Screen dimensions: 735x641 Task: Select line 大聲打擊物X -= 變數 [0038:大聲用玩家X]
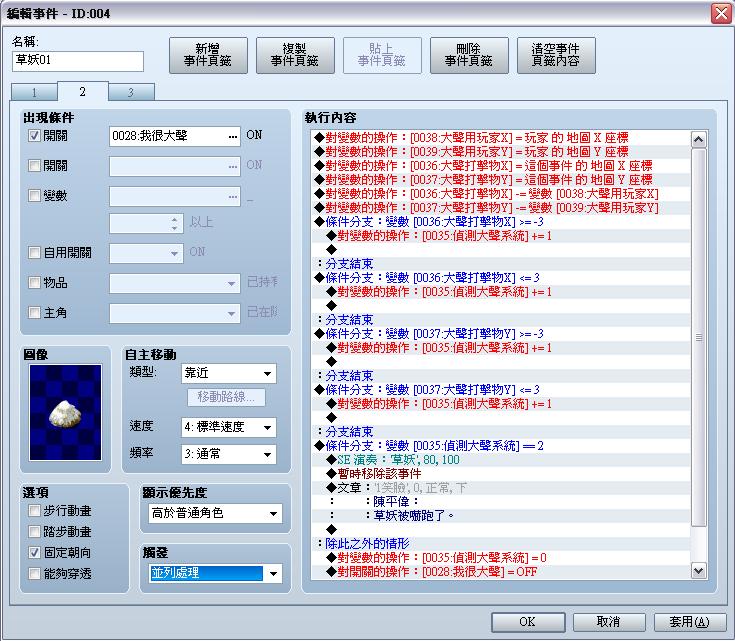tap(501, 194)
